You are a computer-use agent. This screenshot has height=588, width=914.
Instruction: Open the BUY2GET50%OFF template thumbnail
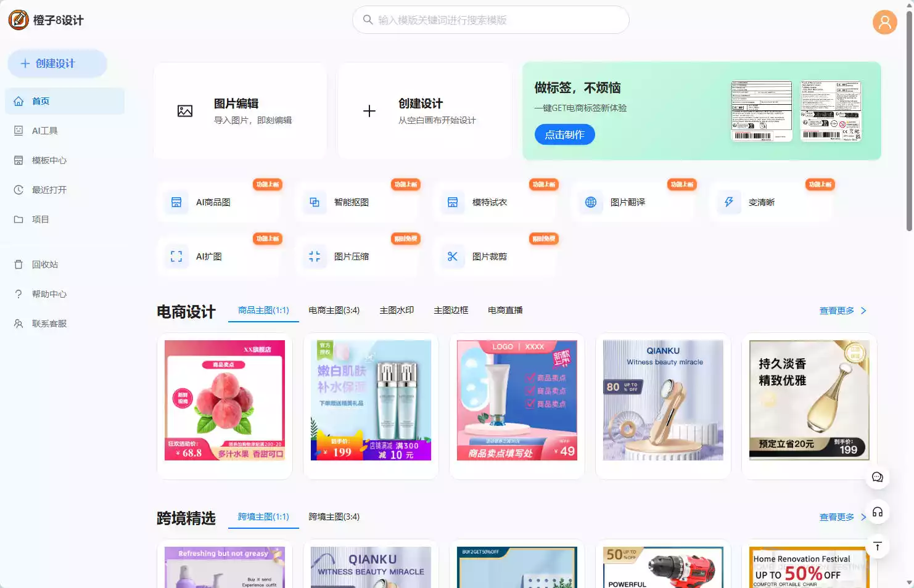pyautogui.click(x=517, y=567)
